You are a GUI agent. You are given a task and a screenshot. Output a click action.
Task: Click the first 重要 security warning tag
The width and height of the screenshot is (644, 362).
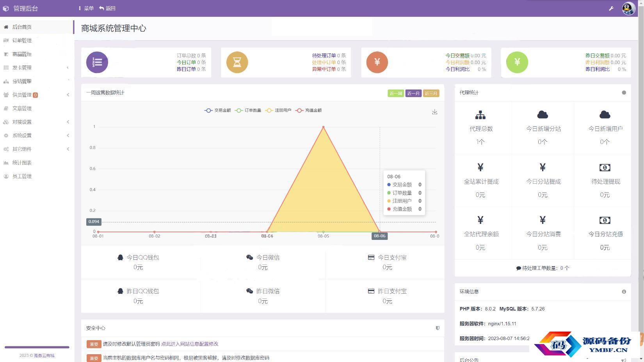[94, 344]
